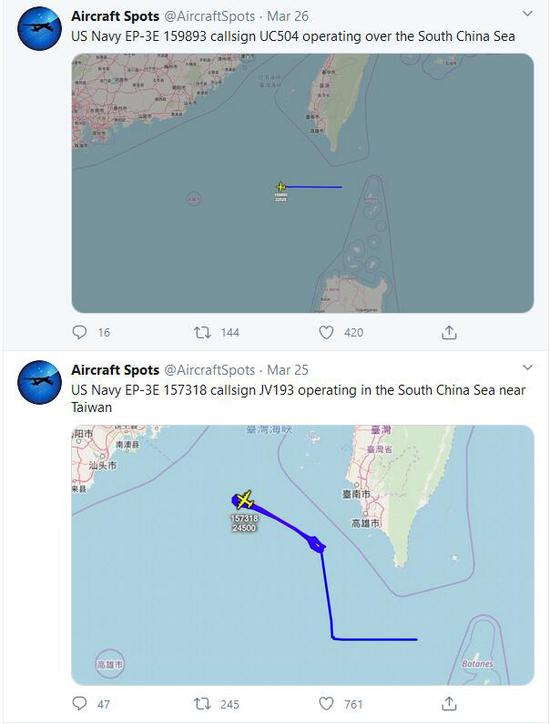
Task: Open Aircraft Spots avatar on first tweet
Action: point(40,28)
